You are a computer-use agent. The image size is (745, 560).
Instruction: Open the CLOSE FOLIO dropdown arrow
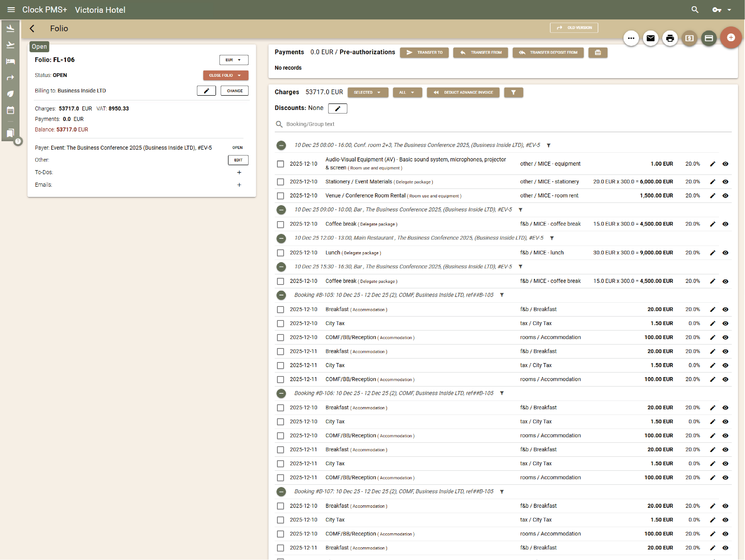click(239, 75)
